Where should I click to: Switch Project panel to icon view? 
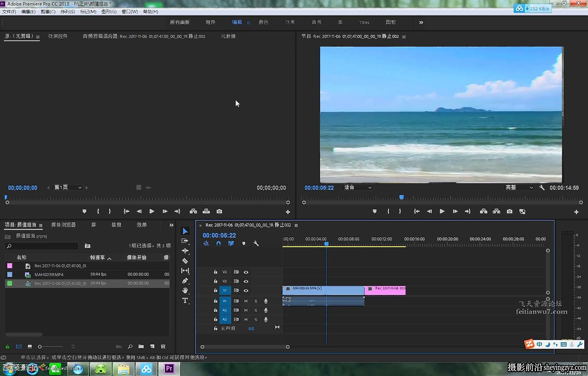click(30, 346)
